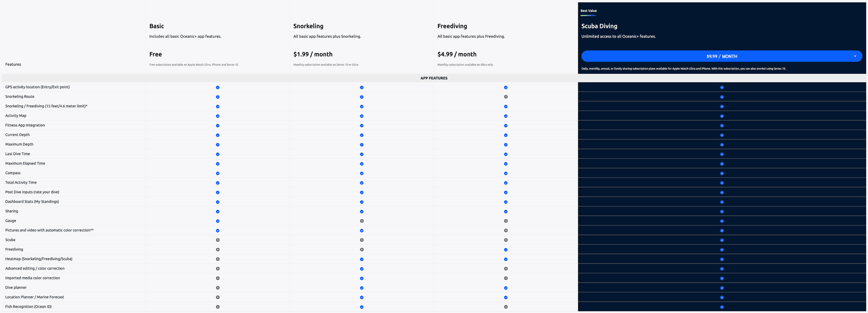Click the Snorkeling checkmark for Maximum Depth

(x=362, y=145)
